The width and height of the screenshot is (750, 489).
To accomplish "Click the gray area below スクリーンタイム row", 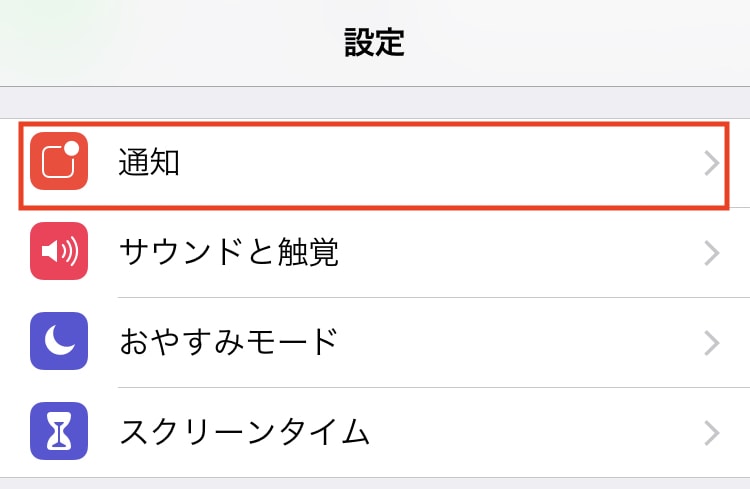I will coord(375,484).
